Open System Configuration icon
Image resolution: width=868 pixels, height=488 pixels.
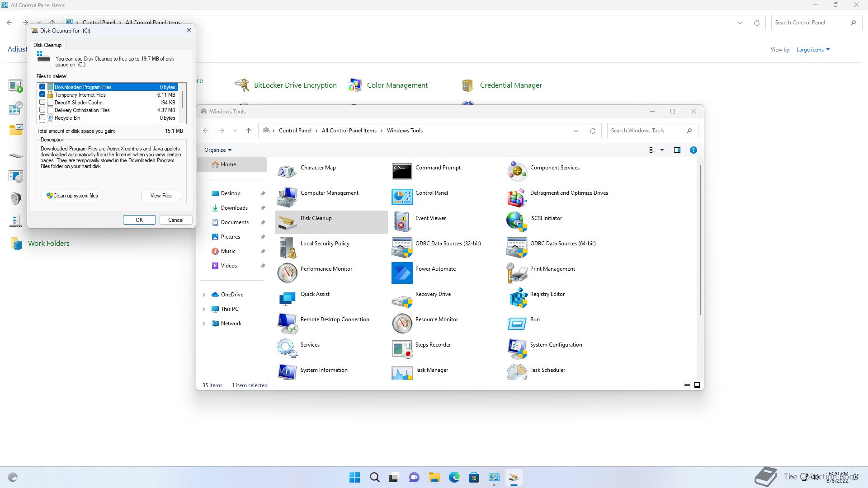517,348
